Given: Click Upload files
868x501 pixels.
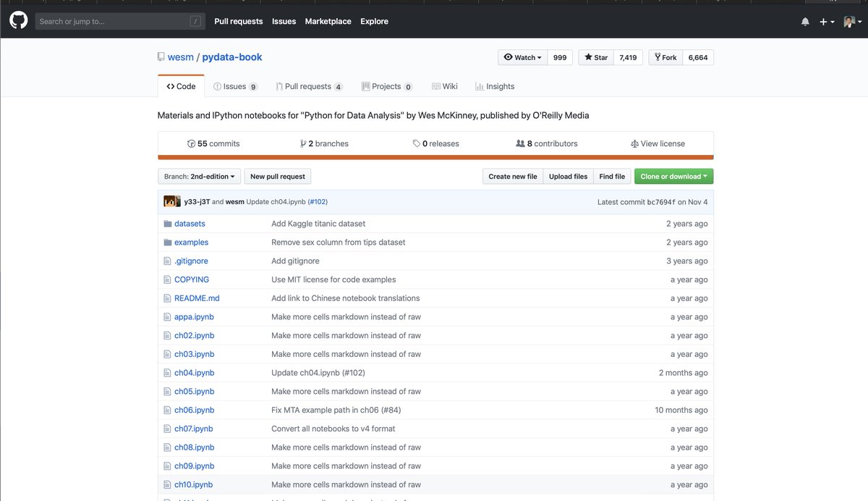Looking at the screenshot, I should (x=568, y=176).
